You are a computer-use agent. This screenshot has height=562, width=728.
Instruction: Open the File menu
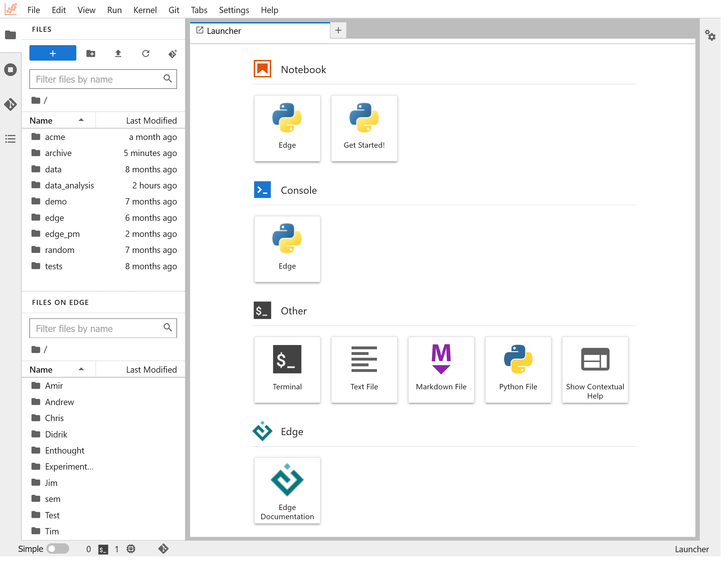pyautogui.click(x=34, y=10)
